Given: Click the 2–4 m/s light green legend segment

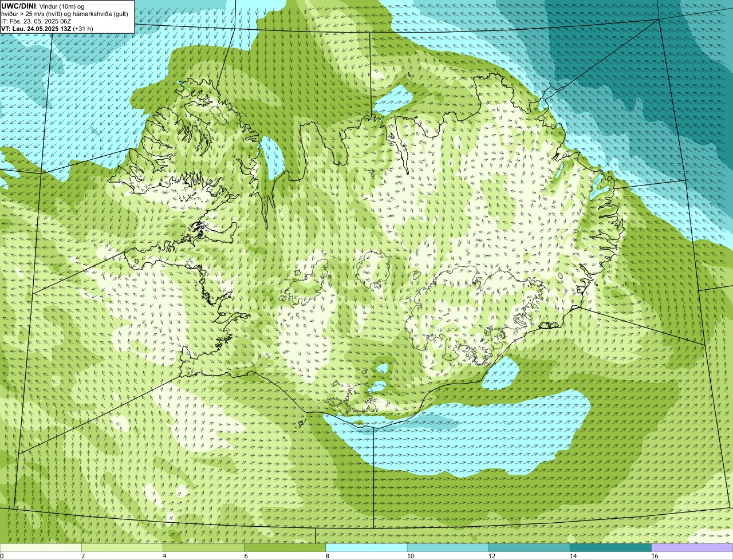Looking at the screenshot, I should (x=123, y=547).
